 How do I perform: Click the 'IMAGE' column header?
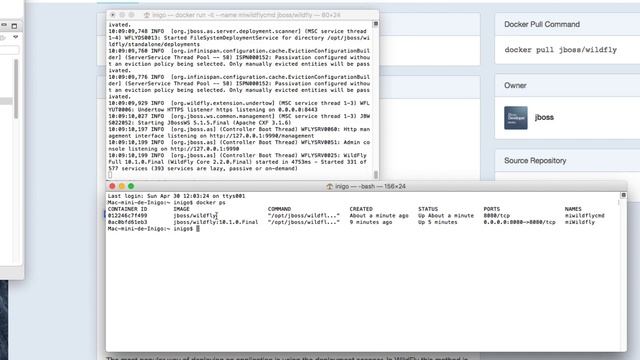(x=181, y=209)
